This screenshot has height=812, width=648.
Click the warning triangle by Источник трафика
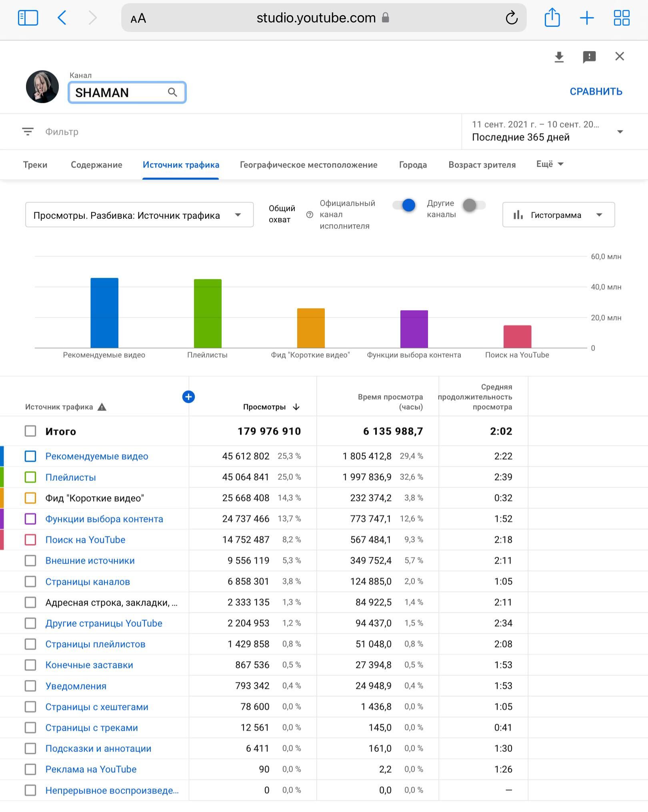[x=102, y=407]
